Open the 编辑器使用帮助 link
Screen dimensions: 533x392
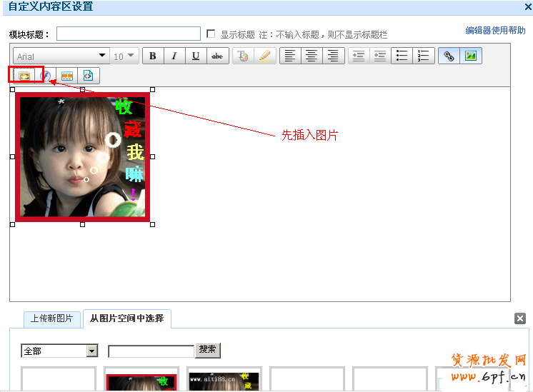495,31
